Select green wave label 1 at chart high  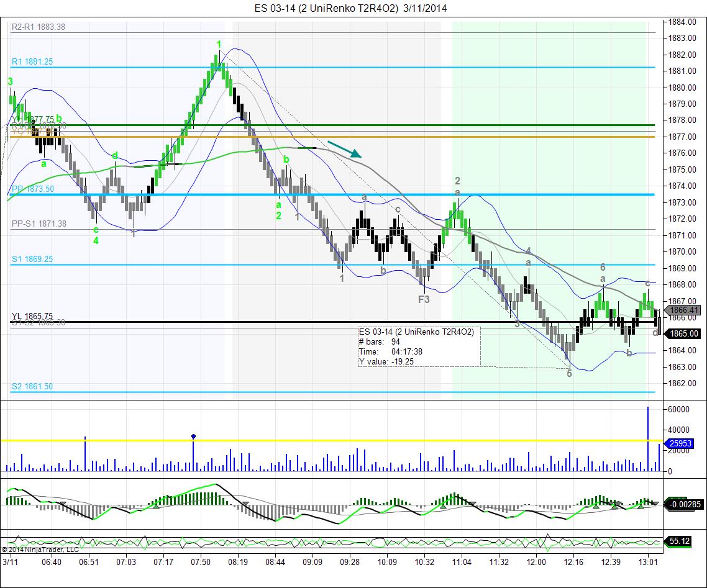tap(219, 44)
